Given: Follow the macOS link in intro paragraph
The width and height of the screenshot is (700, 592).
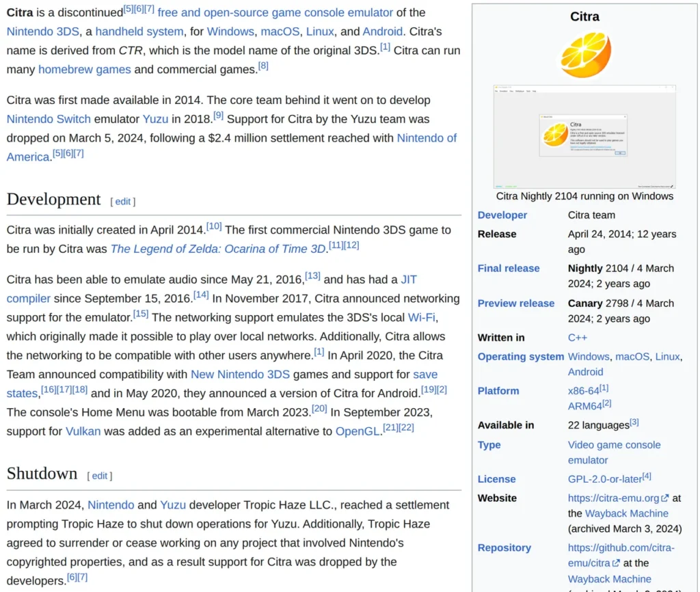Looking at the screenshot, I should (x=280, y=31).
